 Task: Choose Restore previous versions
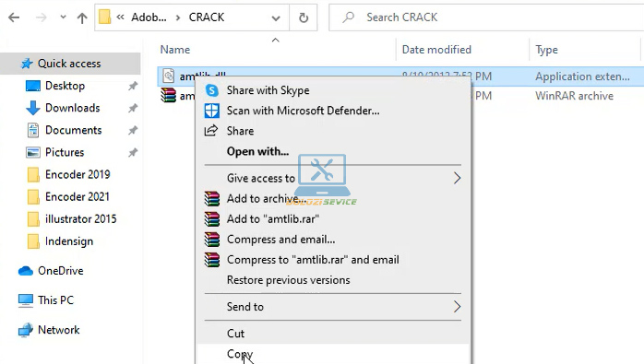(x=288, y=280)
